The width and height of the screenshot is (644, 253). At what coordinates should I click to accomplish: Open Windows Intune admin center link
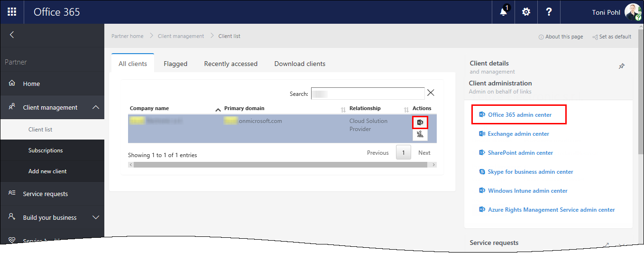tap(528, 191)
